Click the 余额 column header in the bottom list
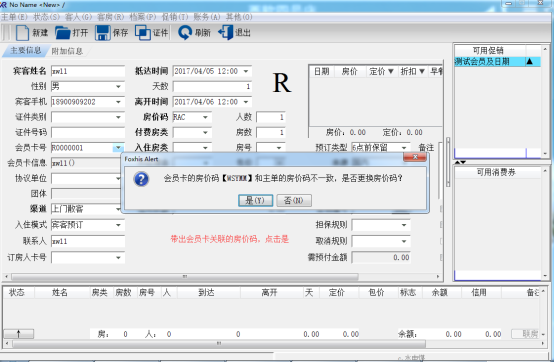Viewport: 554px width, 362px height. [x=440, y=292]
